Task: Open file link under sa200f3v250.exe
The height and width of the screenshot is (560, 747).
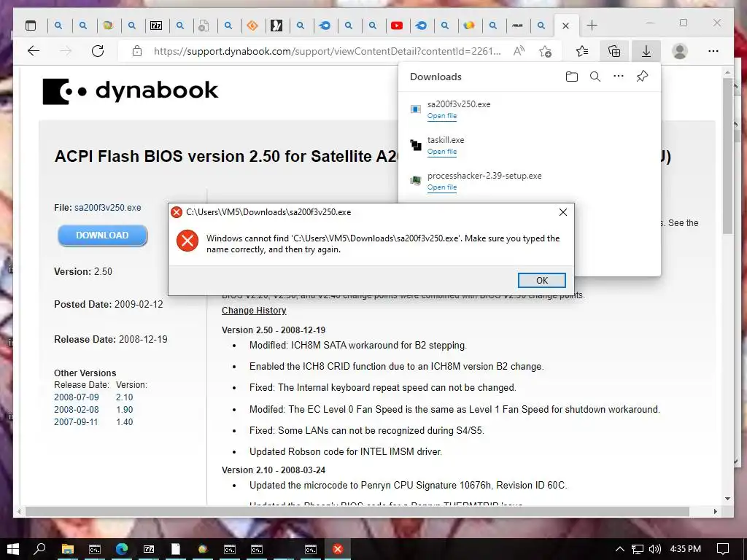Action: 441,116
